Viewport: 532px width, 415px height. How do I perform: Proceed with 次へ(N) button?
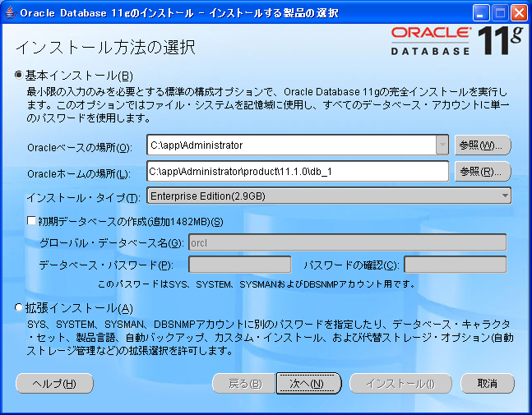(x=308, y=384)
